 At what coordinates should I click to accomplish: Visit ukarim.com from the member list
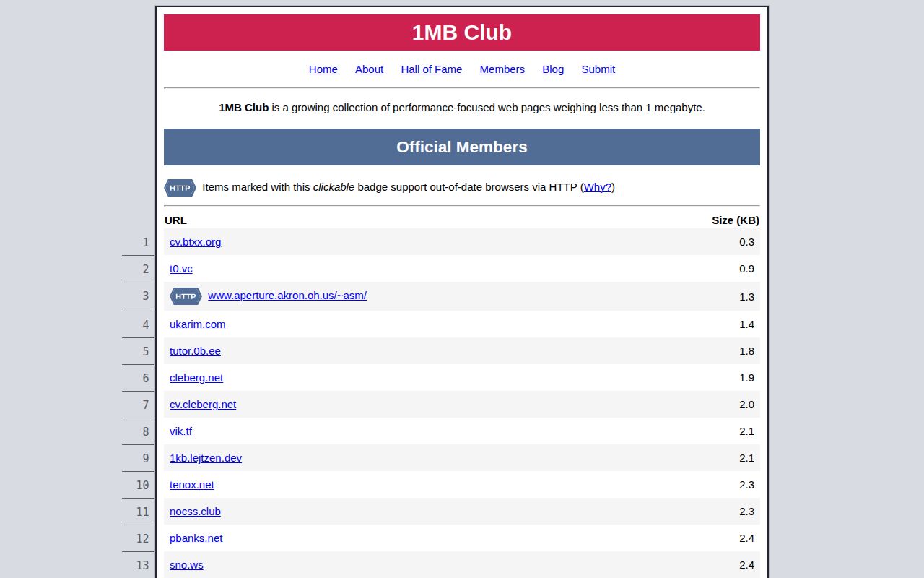(x=197, y=324)
